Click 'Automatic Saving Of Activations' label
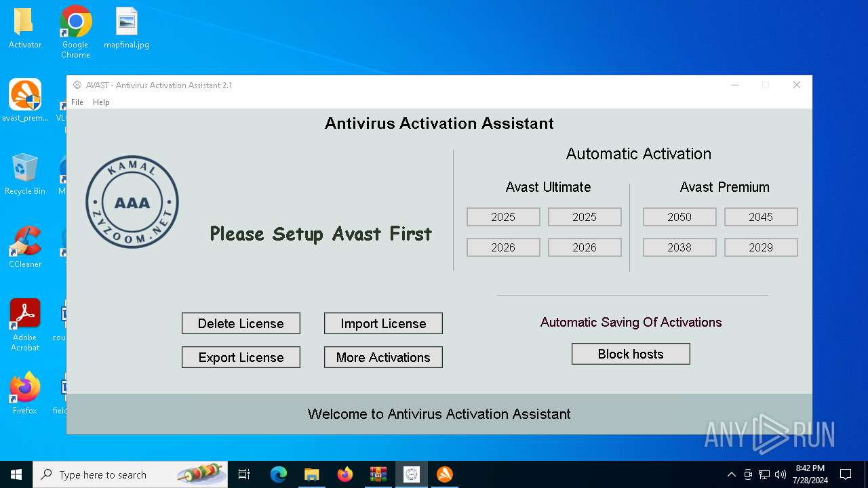868x488 pixels. (631, 323)
